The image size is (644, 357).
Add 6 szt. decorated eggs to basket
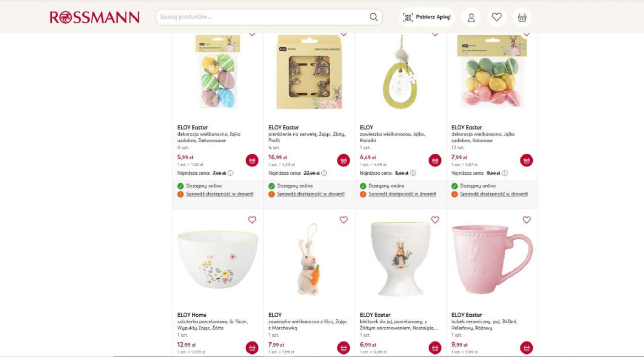(252, 161)
